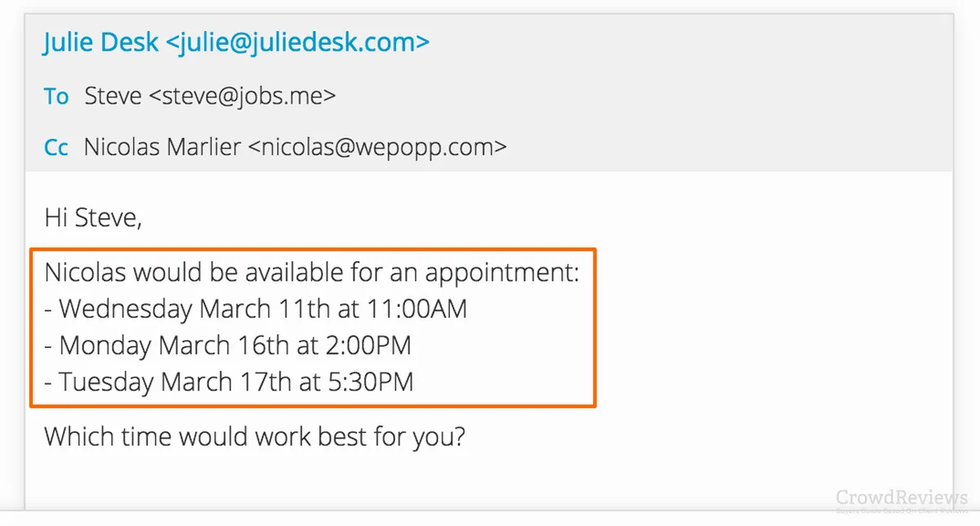Click the name Nicolas in message body
980x526 pixels.
(85, 272)
